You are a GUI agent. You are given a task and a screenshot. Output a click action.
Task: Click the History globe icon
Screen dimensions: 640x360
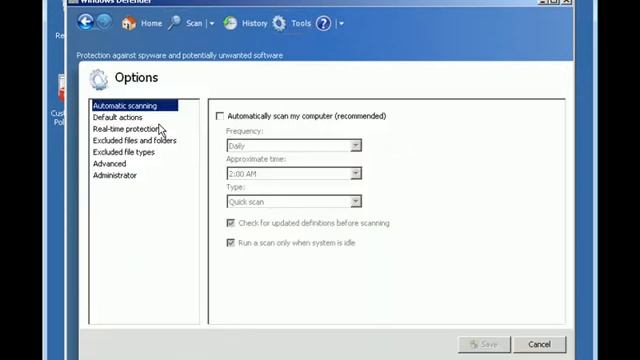[230, 23]
